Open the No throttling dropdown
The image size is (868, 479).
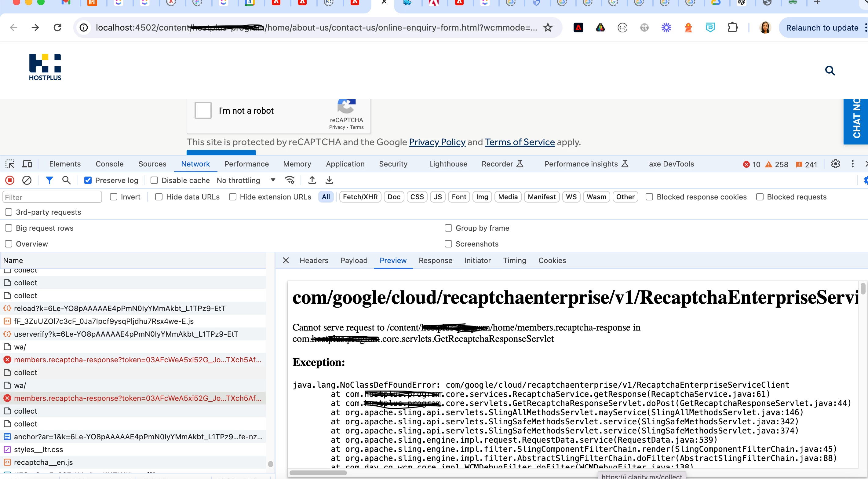(246, 180)
